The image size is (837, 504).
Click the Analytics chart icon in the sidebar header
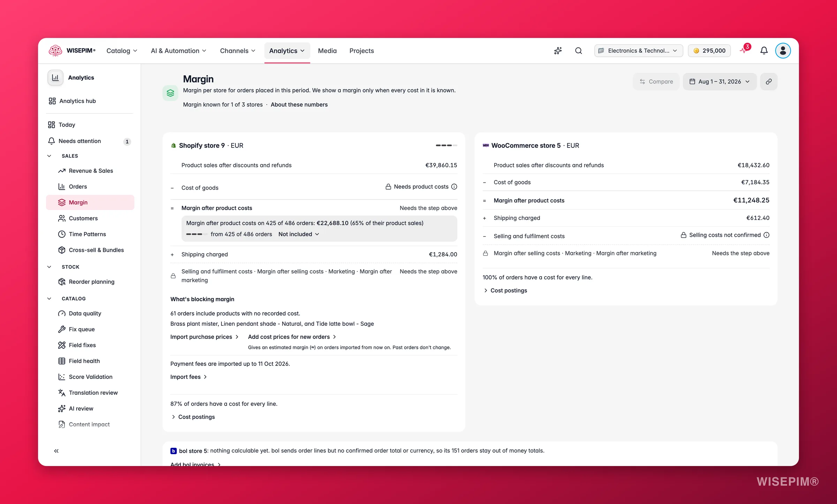(x=55, y=77)
